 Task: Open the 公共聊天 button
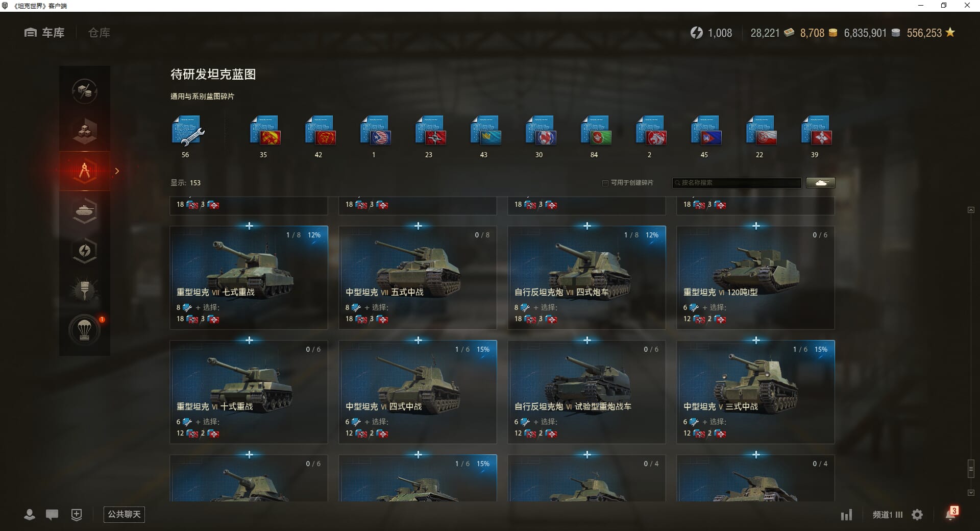tap(124, 515)
